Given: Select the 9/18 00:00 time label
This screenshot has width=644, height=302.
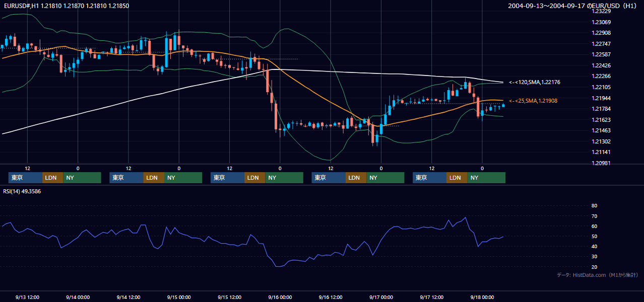Looking at the screenshot, I should (x=482, y=297).
